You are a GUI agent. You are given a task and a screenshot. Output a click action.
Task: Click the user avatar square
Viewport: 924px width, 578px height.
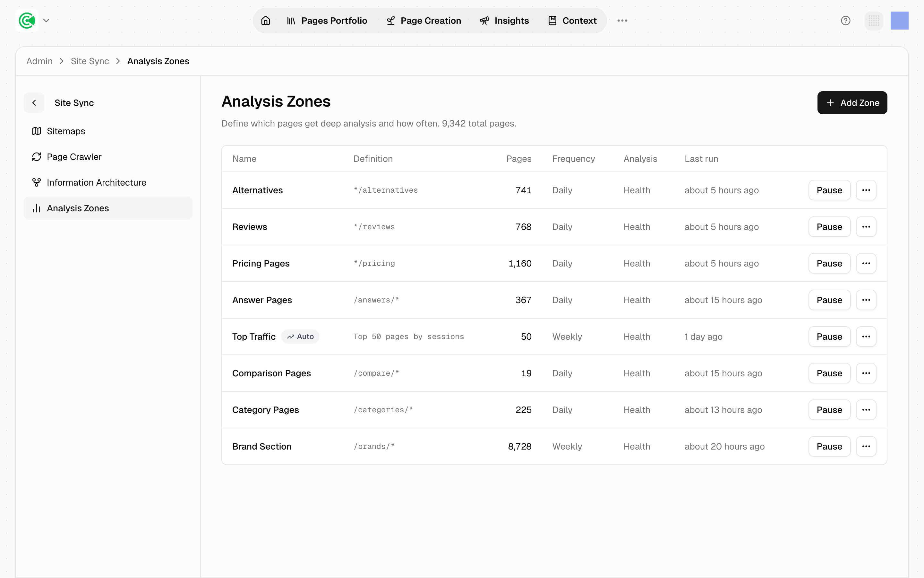click(899, 21)
